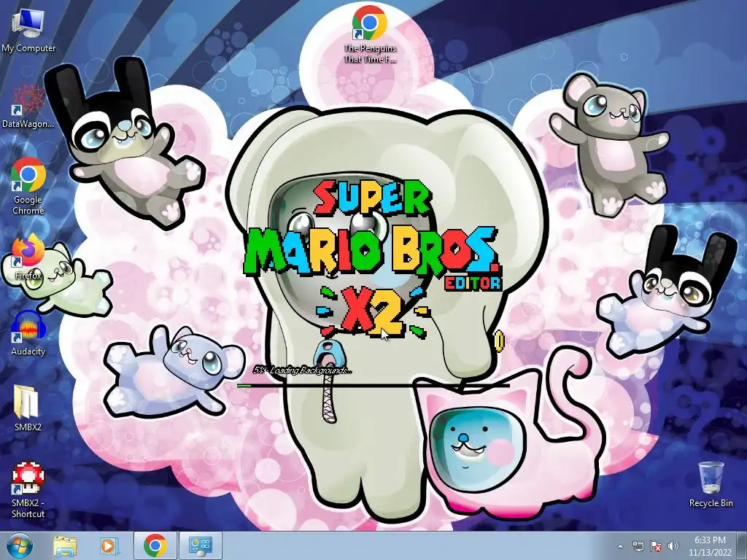Select the Firefox desktop icon
The image size is (747, 560).
(28, 257)
